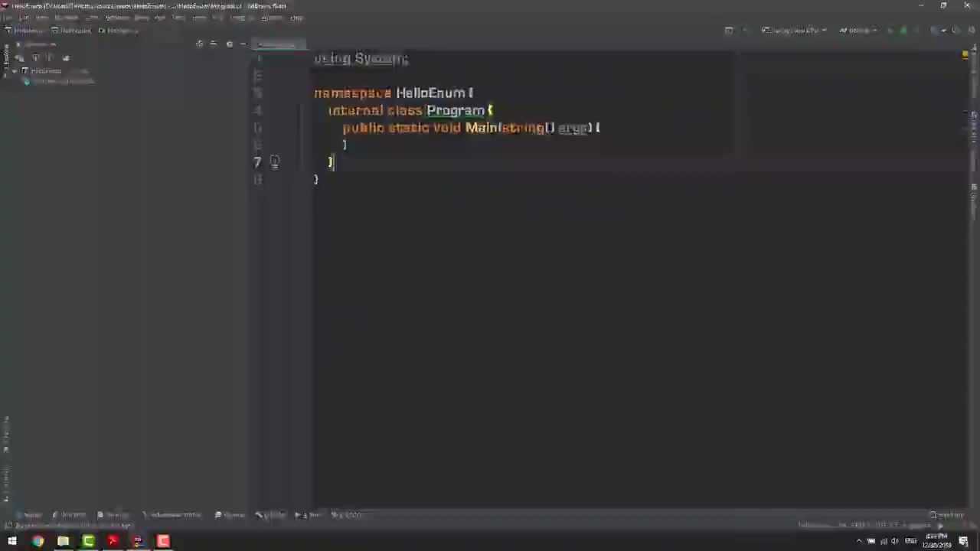980x551 pixels.
Task: Click the 'Program' class name in the code
Action: pos(455,111)
